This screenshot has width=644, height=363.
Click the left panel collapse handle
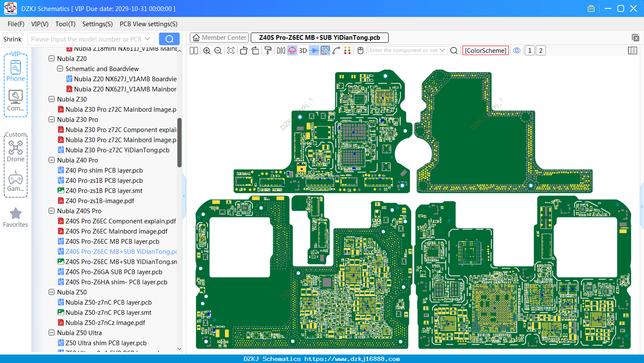tap(184, 195)
